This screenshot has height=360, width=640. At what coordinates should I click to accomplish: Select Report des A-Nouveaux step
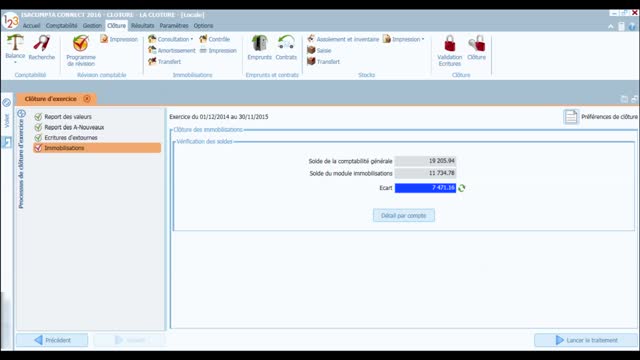point(74,127)
